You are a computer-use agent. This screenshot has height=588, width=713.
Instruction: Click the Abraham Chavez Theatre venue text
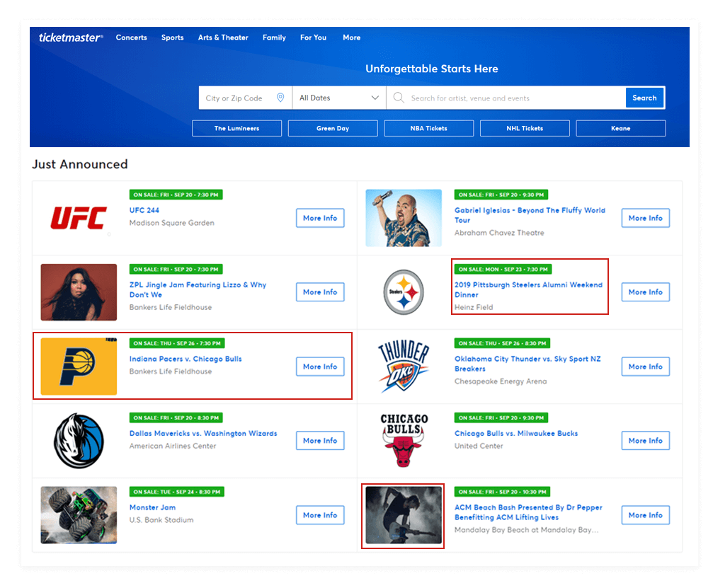[499, 233]
